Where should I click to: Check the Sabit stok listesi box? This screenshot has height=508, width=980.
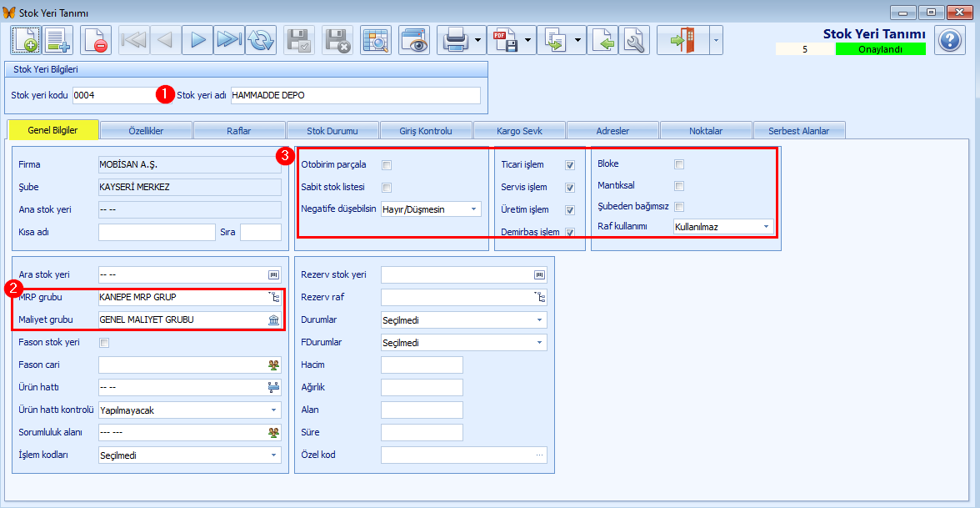pos(387,188)
